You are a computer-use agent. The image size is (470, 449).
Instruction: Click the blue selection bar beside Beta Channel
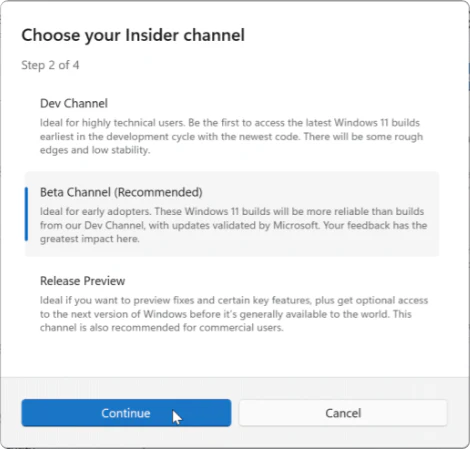coord(26,214)
